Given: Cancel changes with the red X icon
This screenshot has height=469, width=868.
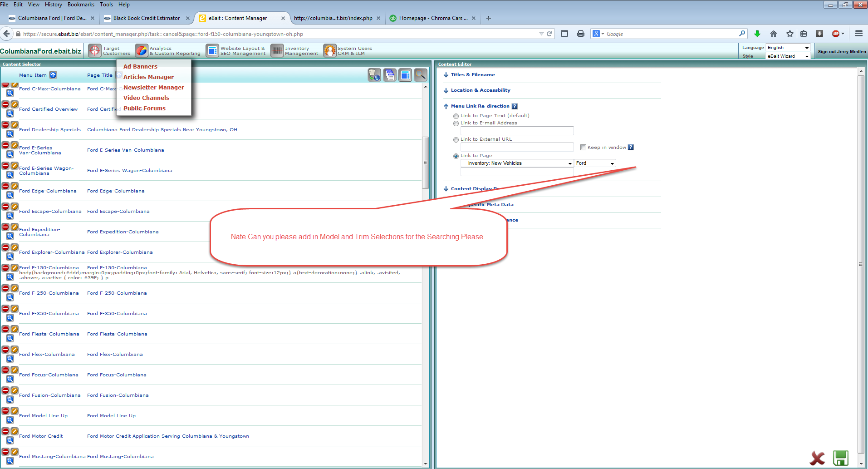Looking at the screenshot, I should [818, 458].
